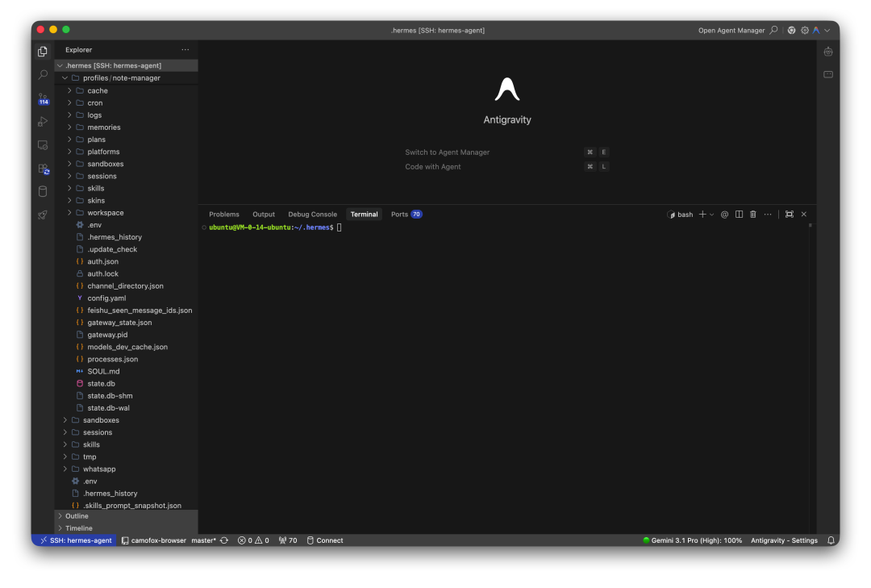
Task: Expand the cron folder
Action: 126,102
